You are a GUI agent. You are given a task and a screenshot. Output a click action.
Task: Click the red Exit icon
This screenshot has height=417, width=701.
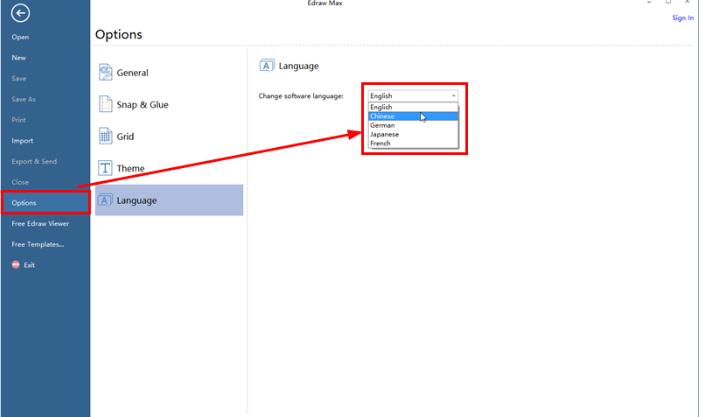pyautogui.click(x=16, y=265)
